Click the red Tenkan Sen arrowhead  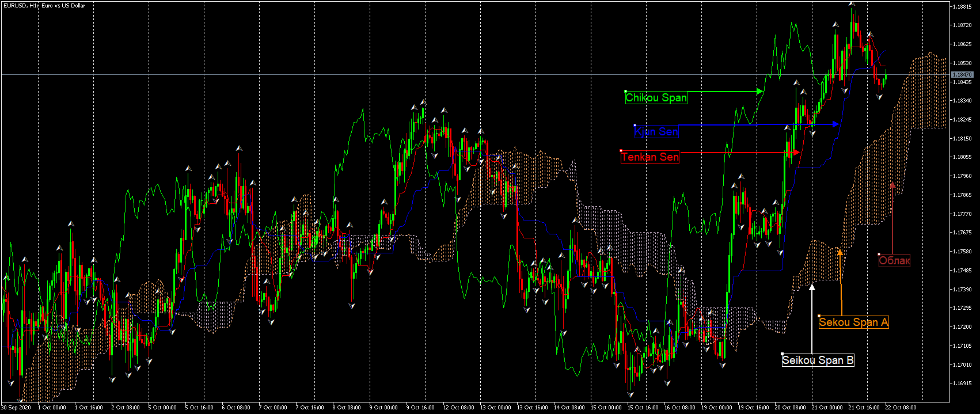pyautogui.click(x=796, y=153)
